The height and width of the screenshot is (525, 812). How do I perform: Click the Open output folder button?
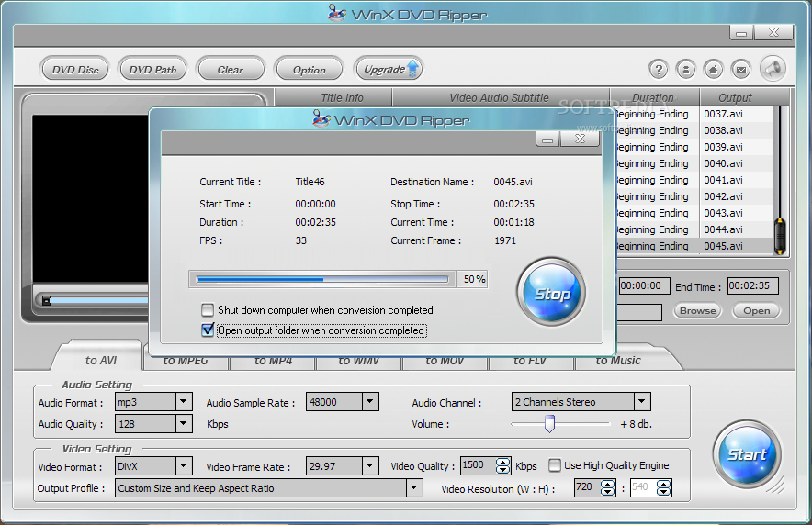(x=756, y=311)
